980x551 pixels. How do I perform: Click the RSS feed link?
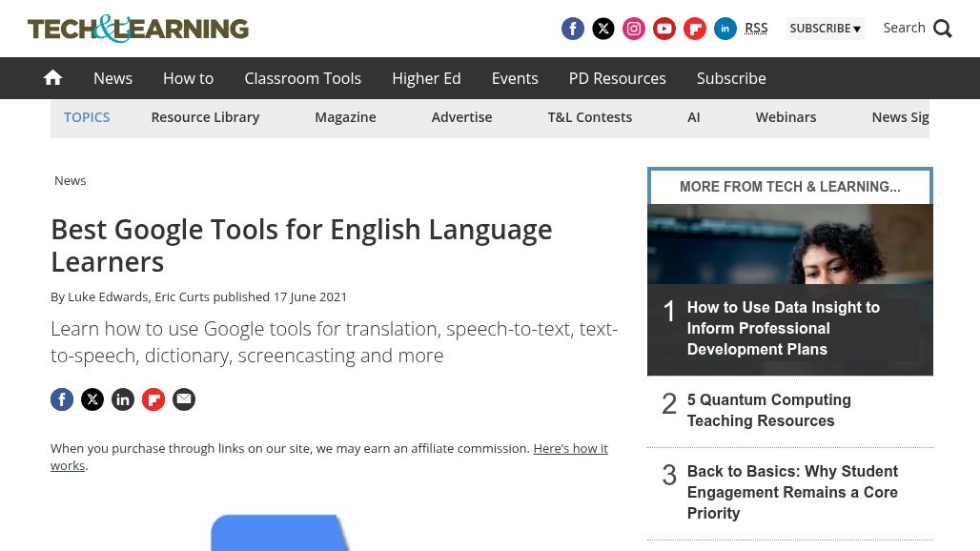tap(756, 28)
